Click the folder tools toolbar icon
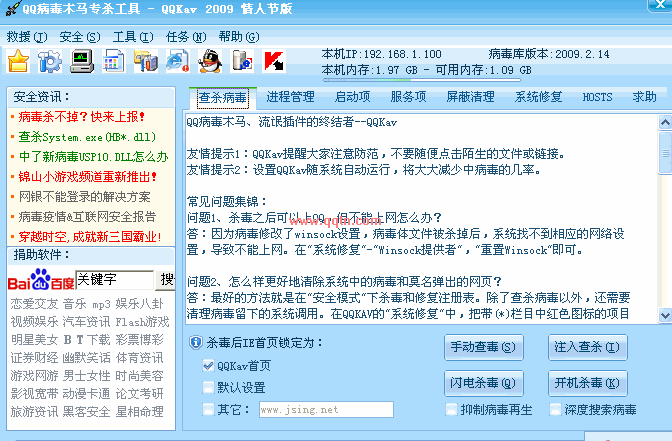This screenshot has width=672, height=441. pyautogui.click(x=146, y=61)
